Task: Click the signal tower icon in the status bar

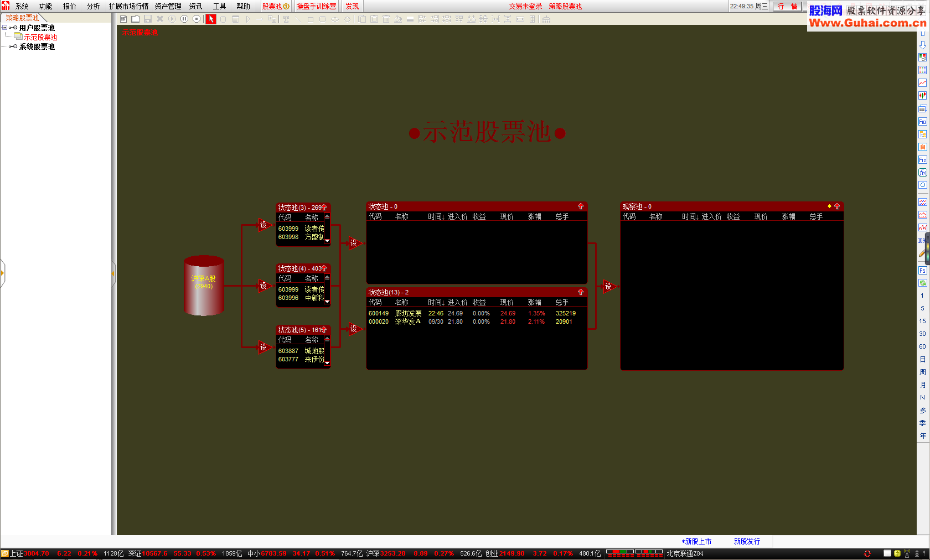Action: click(907, 553)
